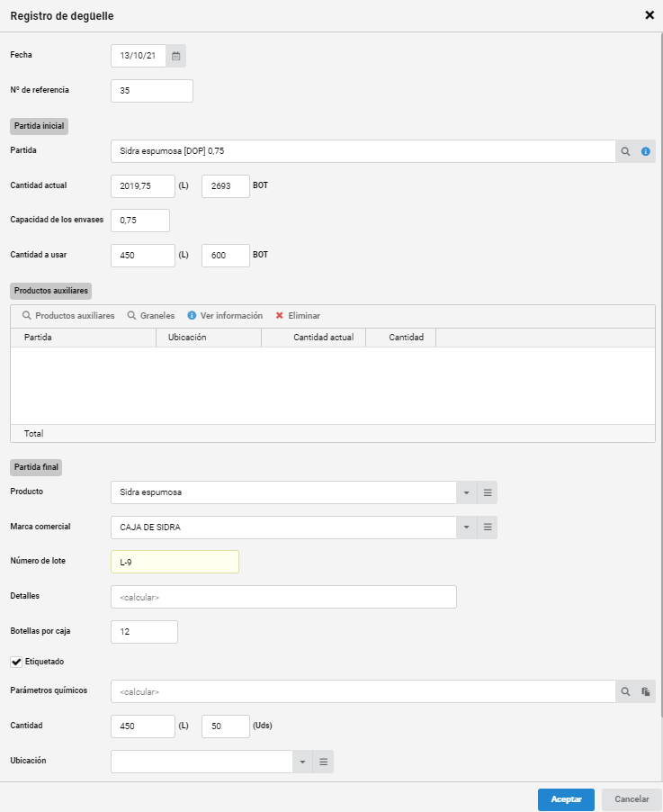Toggle the Etiquetado checkbox

click(x=16, y=662)
